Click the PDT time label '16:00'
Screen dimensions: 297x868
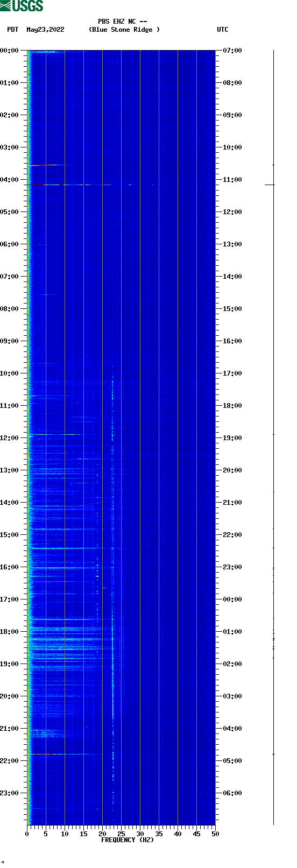click(x=10, y=567)
